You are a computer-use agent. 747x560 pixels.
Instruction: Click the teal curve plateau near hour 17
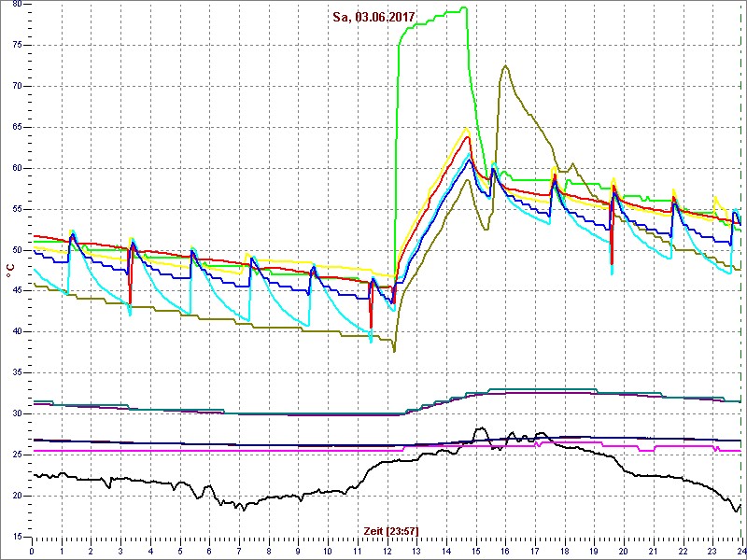click(532, 388)
